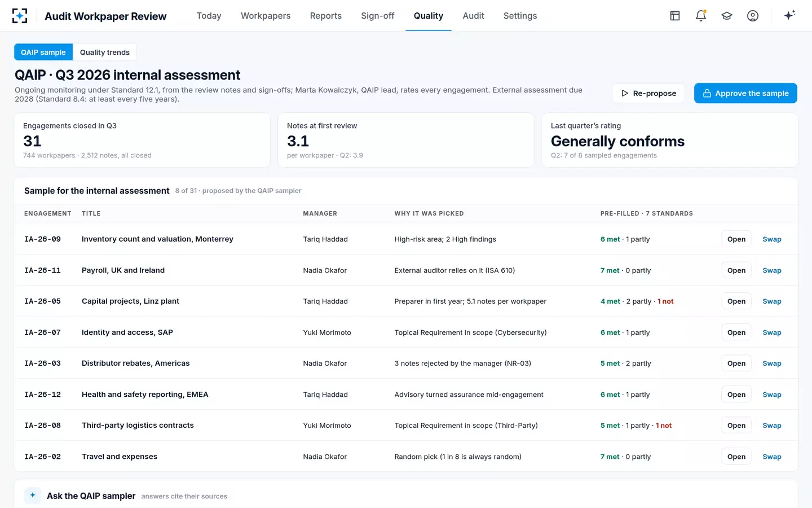The width and height of the screenshot is (812, 508).
Task: Select the QAIP sample view
Action: [43, 52]
